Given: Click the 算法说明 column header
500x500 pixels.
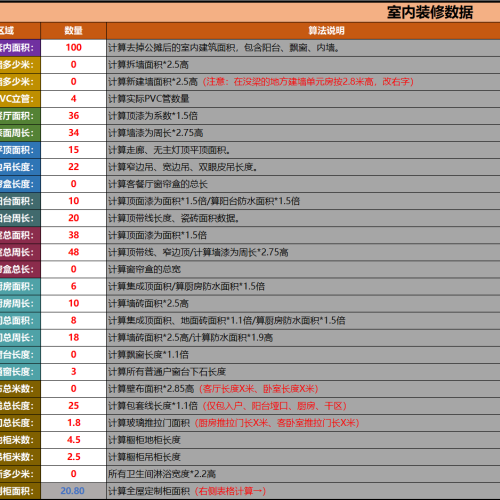Looking at the screenshot, I should pyautogui.click(x=303, y=31).
